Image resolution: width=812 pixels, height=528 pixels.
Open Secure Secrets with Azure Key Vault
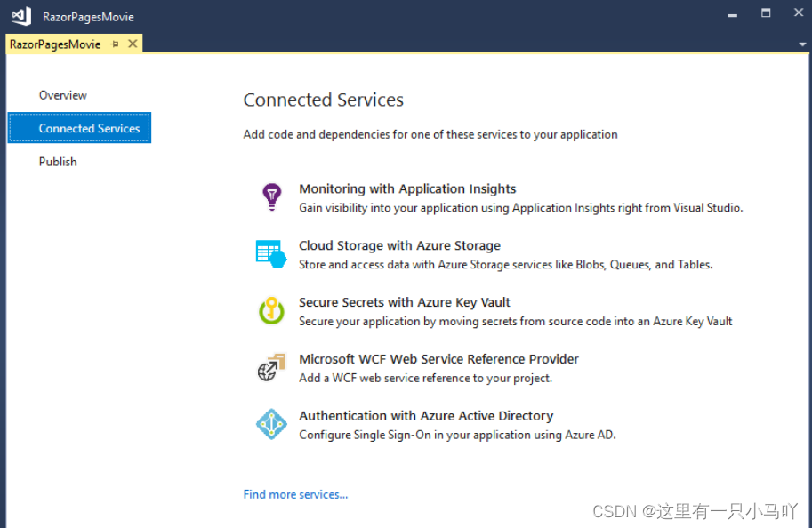(x=405, y=302)
